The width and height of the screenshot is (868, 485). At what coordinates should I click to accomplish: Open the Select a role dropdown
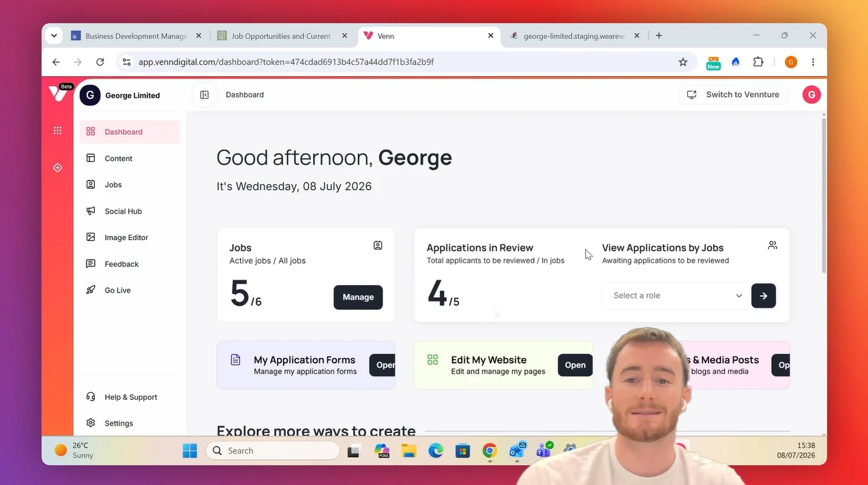[677, 295]
